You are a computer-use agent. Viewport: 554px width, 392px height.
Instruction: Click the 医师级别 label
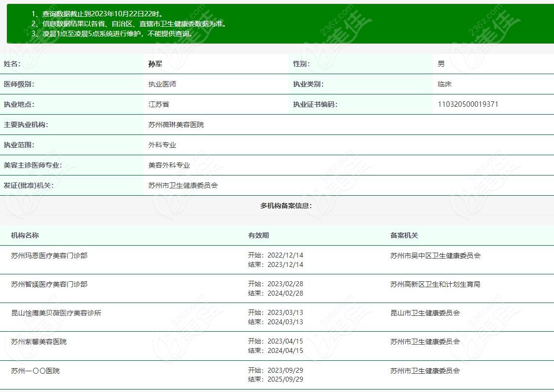[x=19, y=84]
